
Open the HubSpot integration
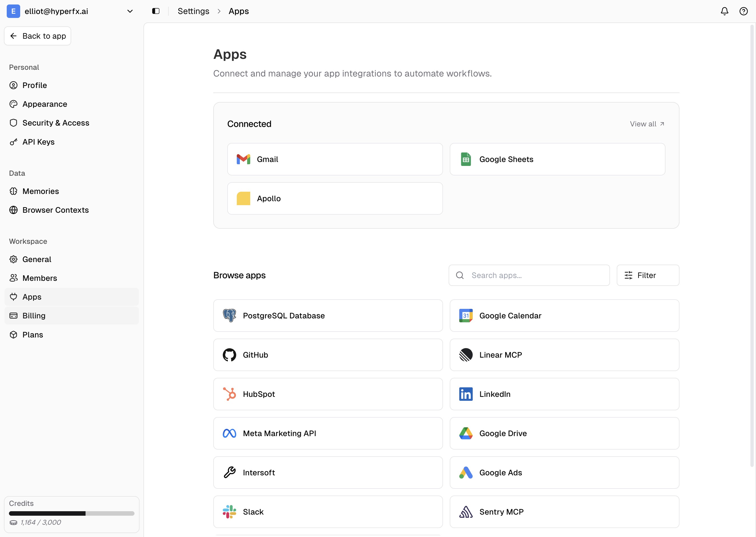pos(328,394)
